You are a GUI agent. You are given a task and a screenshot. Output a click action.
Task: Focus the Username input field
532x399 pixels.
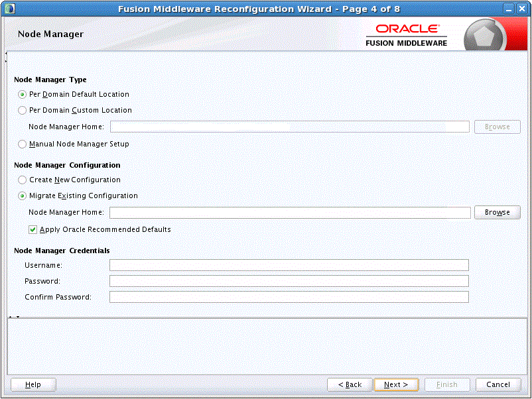click(x=289, y=265)
